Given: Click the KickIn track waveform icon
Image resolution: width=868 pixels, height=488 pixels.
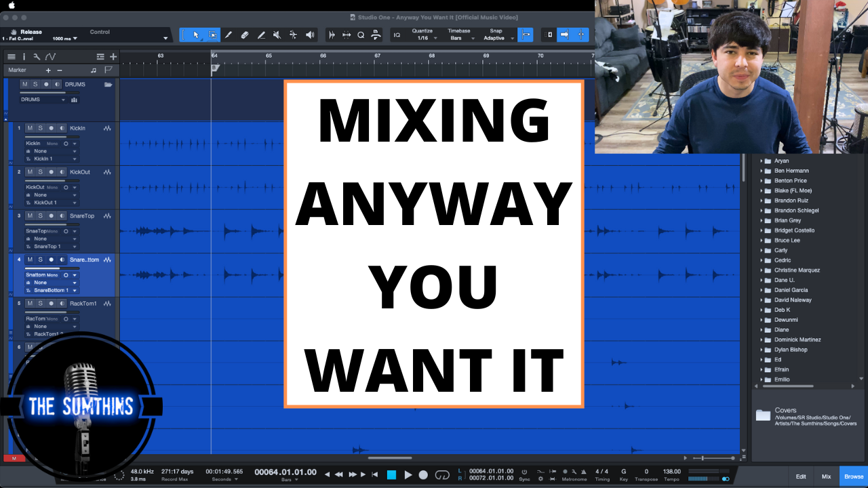Looking at the screenshot, I should pyautogui.click(x=107, y=128).
